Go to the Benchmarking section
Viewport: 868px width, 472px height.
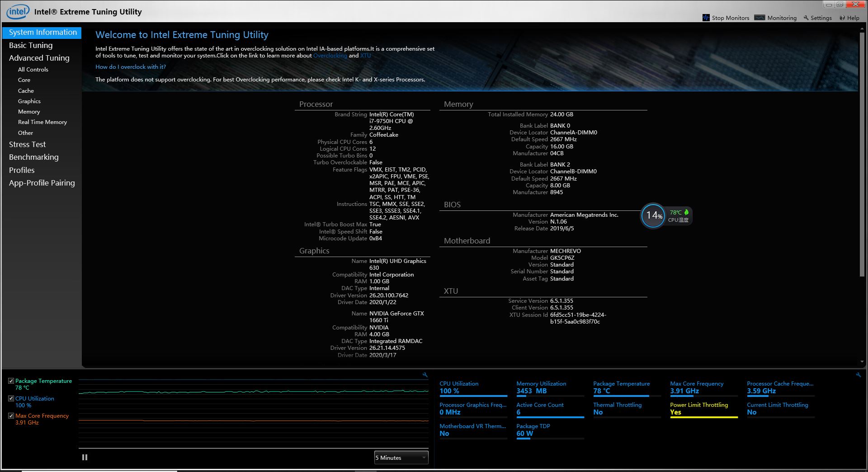34,157
